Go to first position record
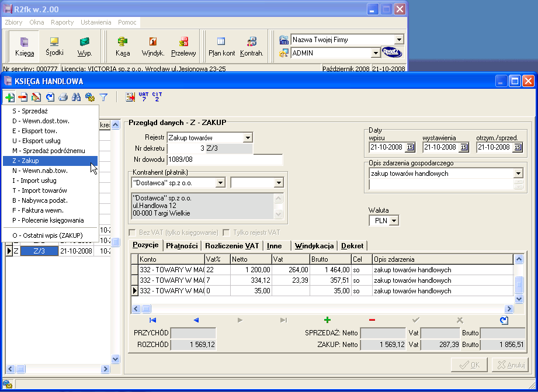This screenshot has height=392, width=538. click(152, 320)
